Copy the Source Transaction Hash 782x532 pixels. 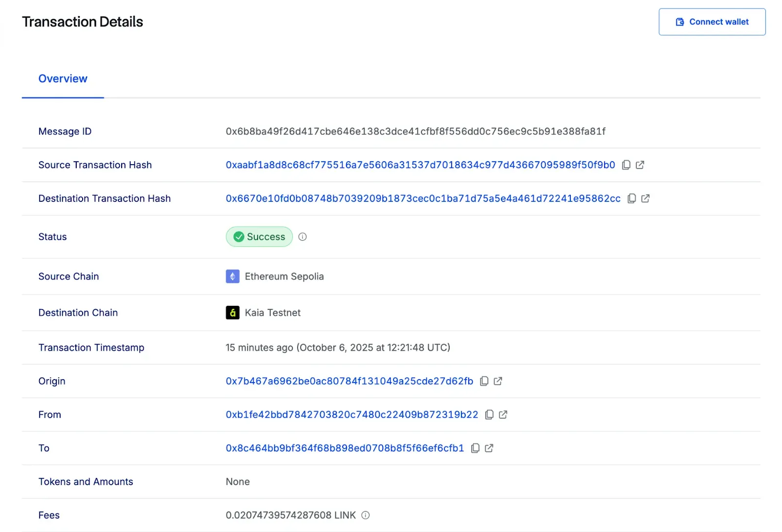coord(626,165)
